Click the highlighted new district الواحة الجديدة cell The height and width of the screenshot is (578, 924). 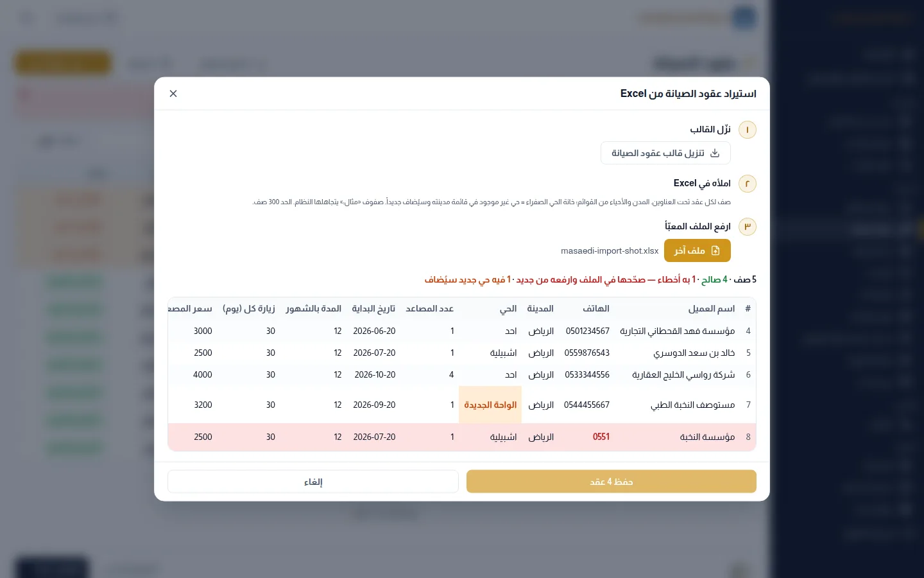coord(490,405)
